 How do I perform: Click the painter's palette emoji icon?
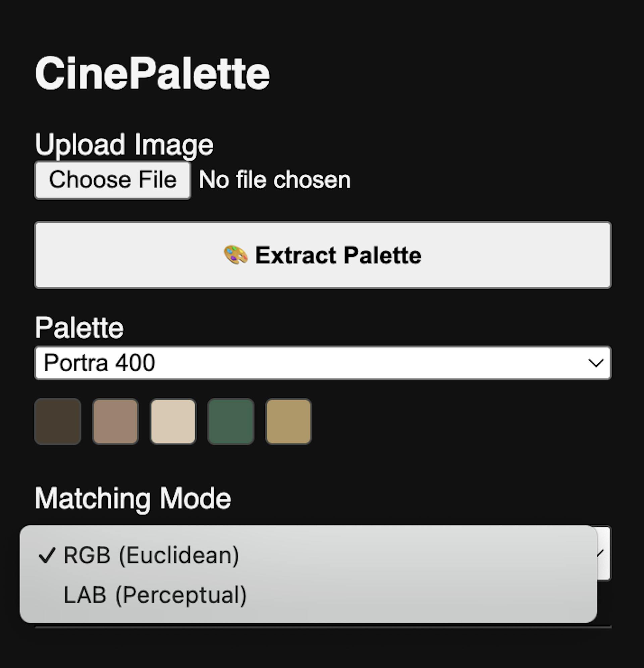[235, 255]
